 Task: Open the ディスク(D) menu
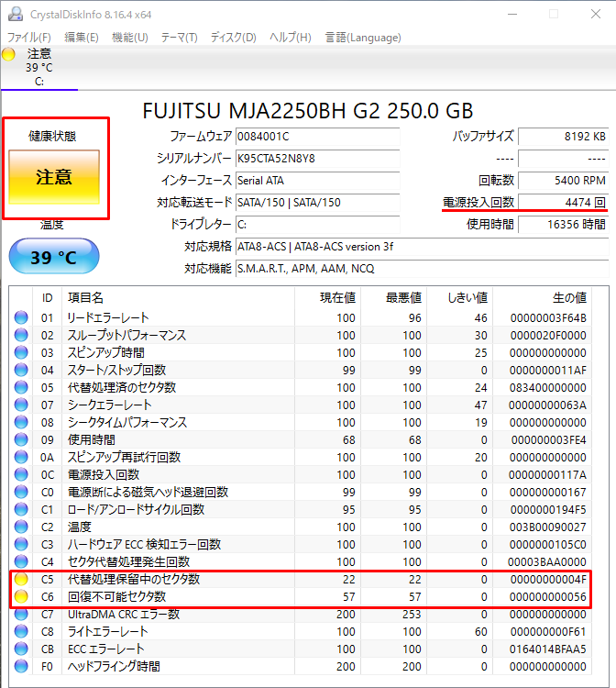(233, 38)
